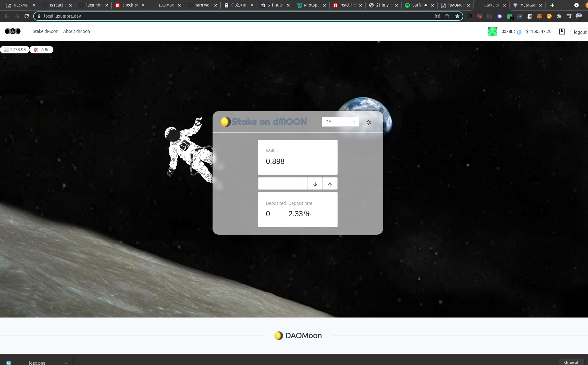The width and height of the screenshot is (588, 365).
Task: Open the wallet icon beside logout
Action: coord(562,31)
